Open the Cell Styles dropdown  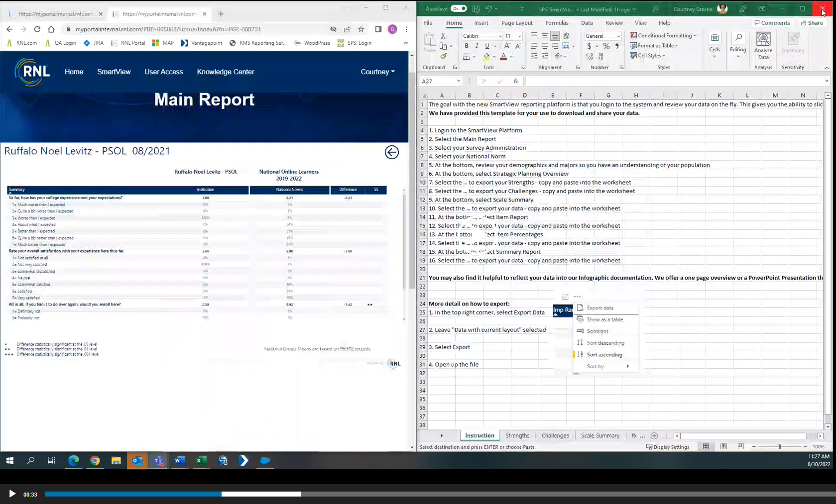tap(648, 55)
